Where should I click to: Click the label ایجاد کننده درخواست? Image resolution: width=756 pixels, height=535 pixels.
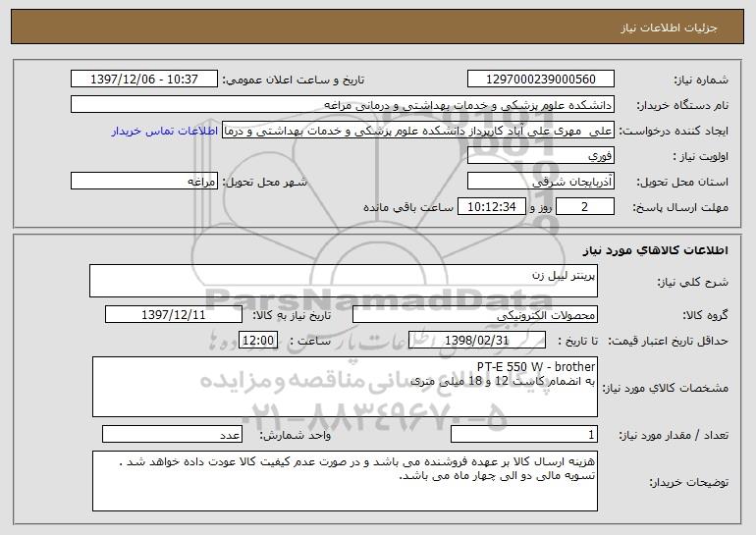(x=674, y=132)
